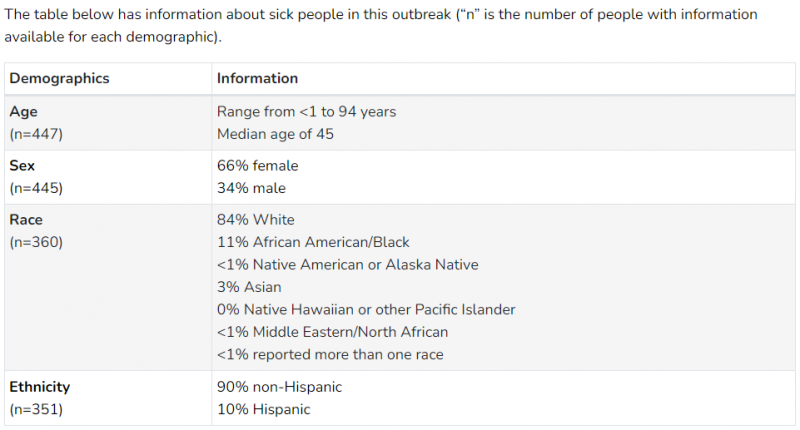Click the Median age of 45 line
The image size is (800, 430).
point(275,134)
